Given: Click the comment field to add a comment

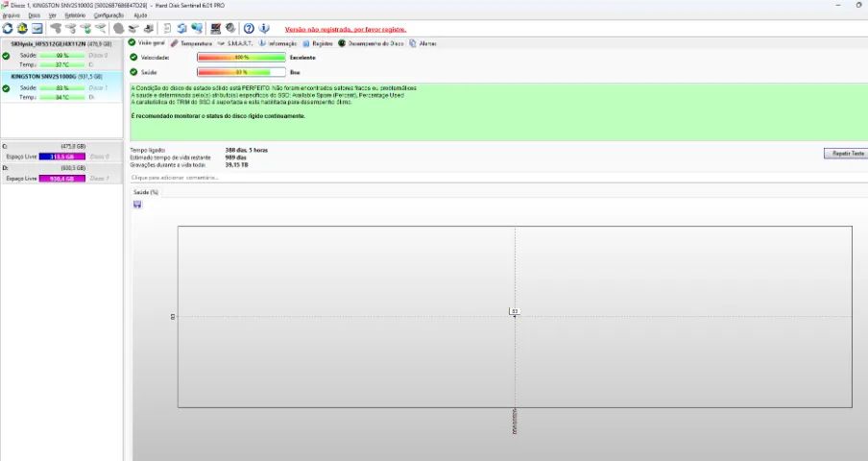Looking at the screenshot, I should click(498, 178).
